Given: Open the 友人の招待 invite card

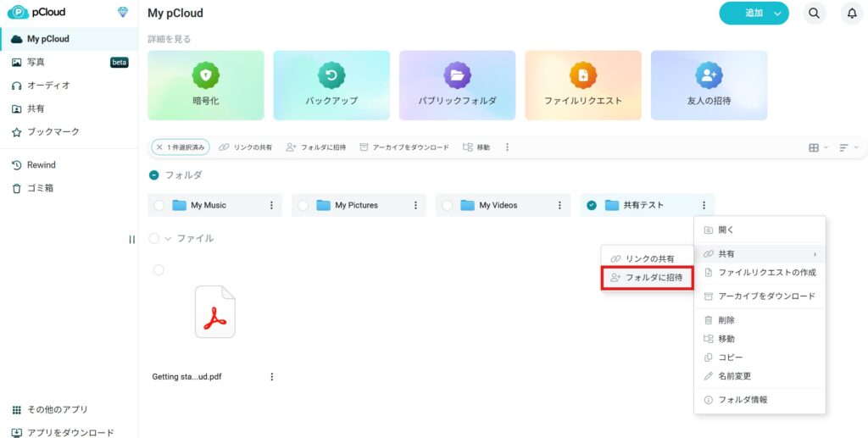Looking at the screenshot, I should (709, 85).
